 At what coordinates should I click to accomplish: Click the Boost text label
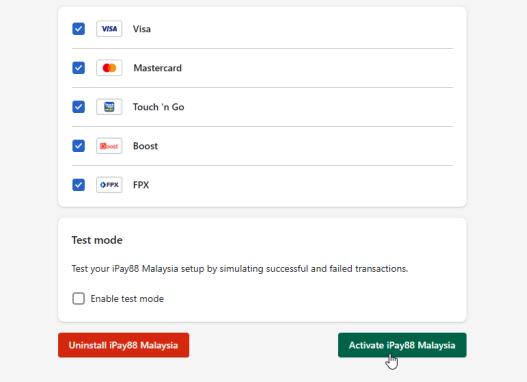[145, 146]
